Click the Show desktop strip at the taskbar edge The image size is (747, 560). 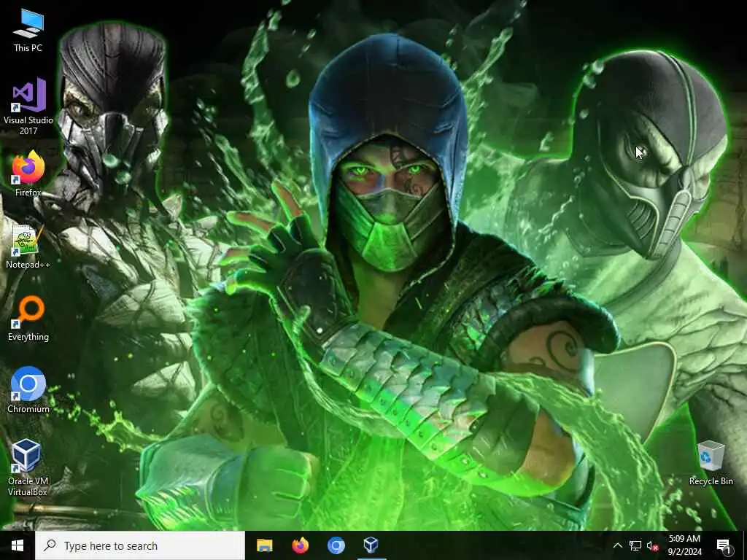pos(745,545)
